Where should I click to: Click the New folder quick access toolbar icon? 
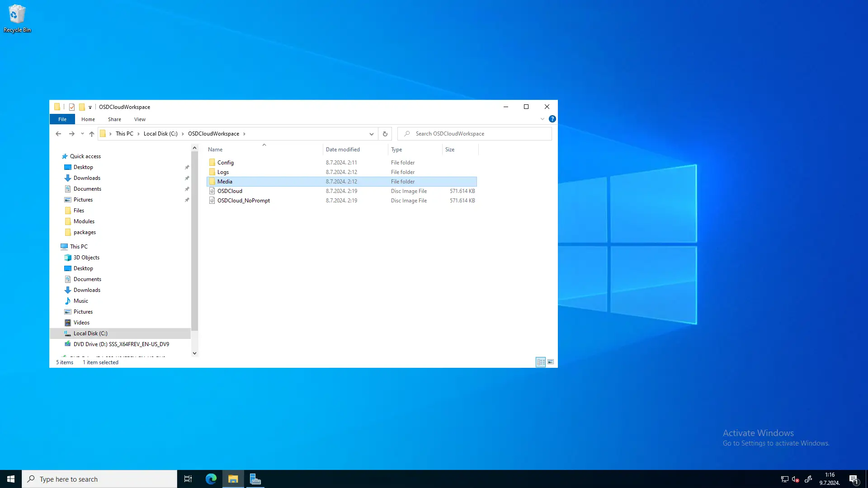click(x=82, y=107)
